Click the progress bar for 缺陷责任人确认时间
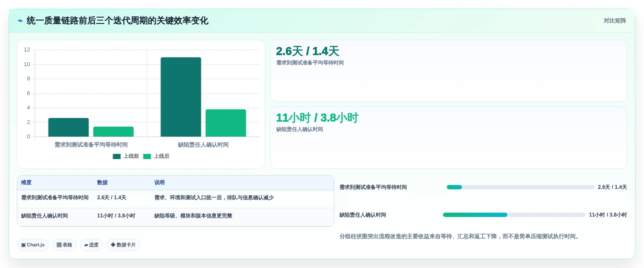 514,215
